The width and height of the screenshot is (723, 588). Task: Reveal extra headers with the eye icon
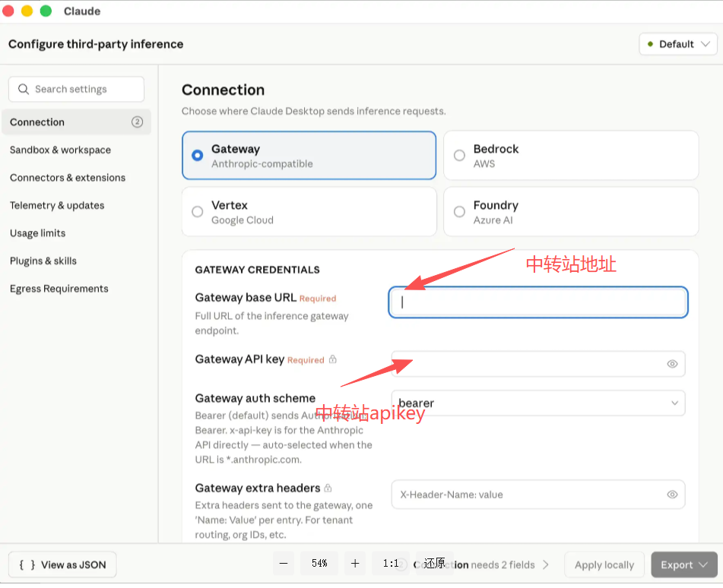pyautogui.click(x=672, y=495)
